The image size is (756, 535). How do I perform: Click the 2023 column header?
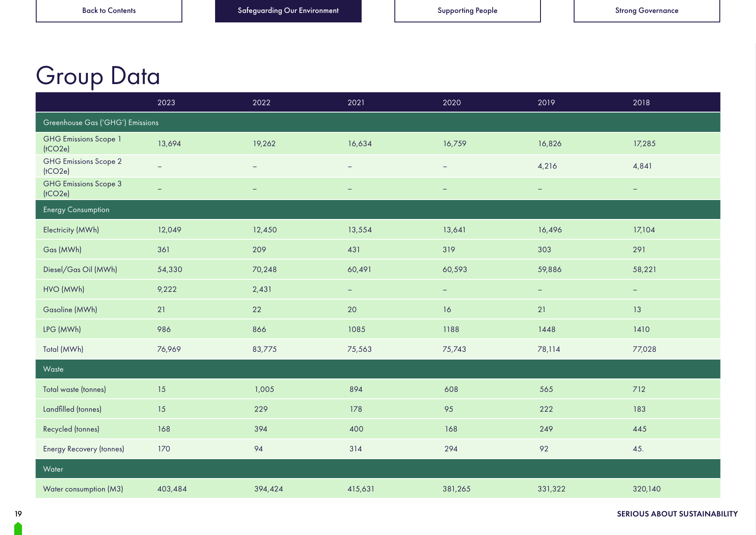[x=166, y=103]
